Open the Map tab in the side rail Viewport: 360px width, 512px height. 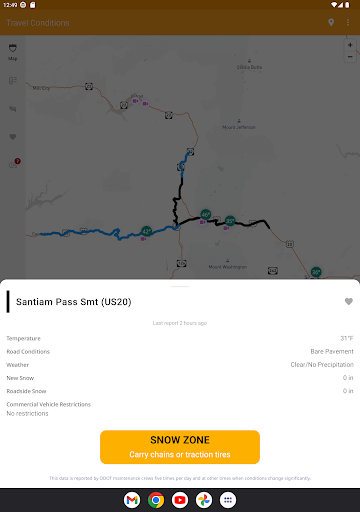pos(13,52)
